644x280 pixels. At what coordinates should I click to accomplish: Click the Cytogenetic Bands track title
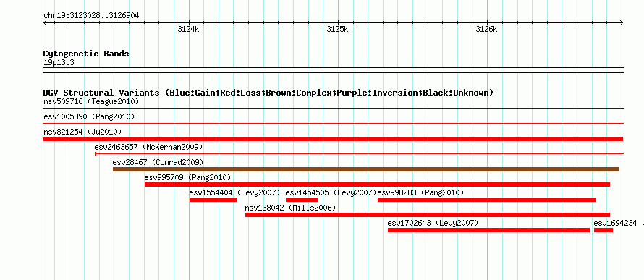point(86,54)
